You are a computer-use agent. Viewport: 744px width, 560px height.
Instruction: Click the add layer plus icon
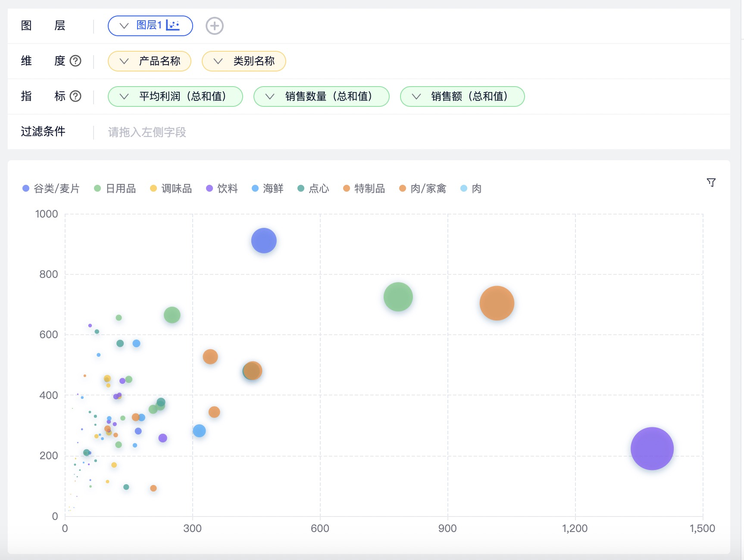click(215, 26)
